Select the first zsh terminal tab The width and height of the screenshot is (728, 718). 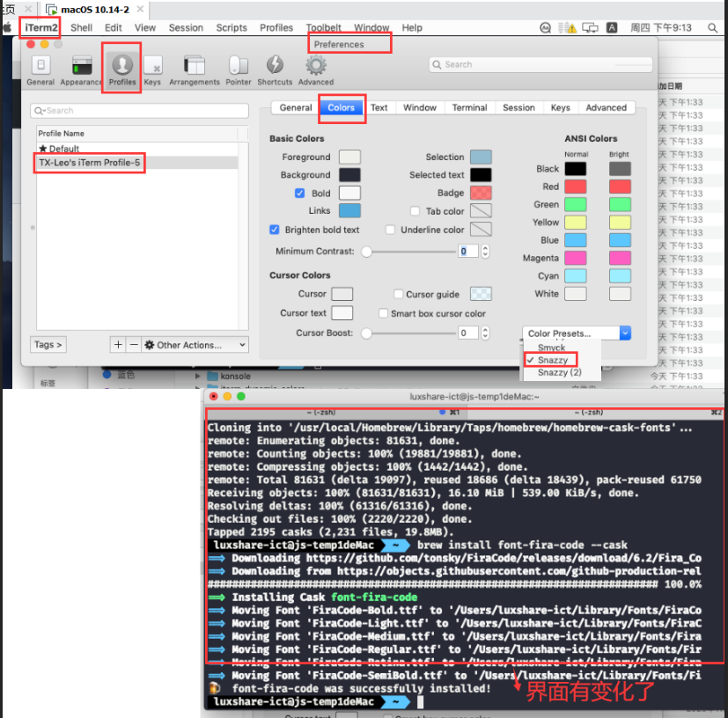click(x=336, y=412)
